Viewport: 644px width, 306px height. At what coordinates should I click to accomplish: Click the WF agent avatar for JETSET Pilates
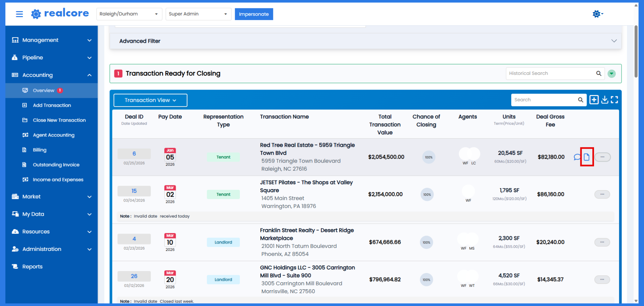(x=468, y=193)
